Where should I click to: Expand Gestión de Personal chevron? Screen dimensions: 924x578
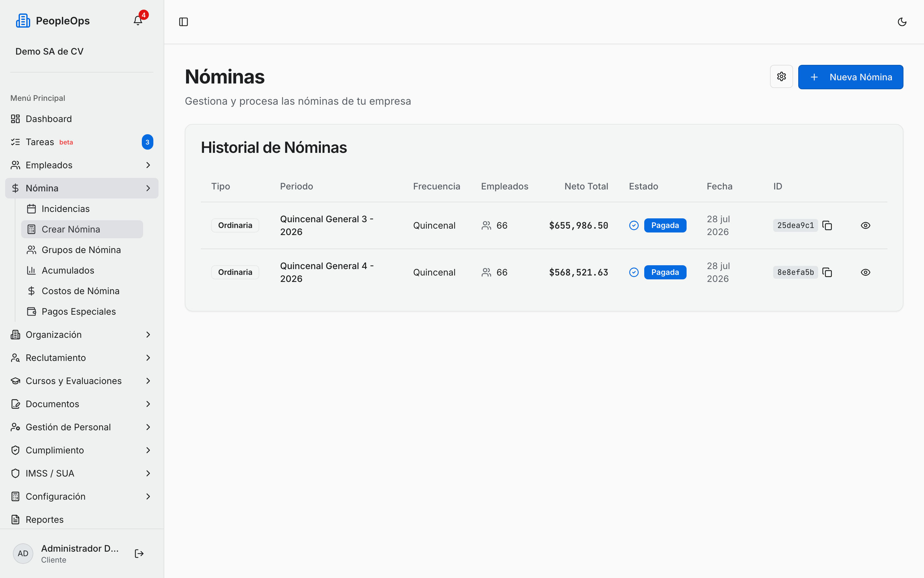[x=148, y=427]
